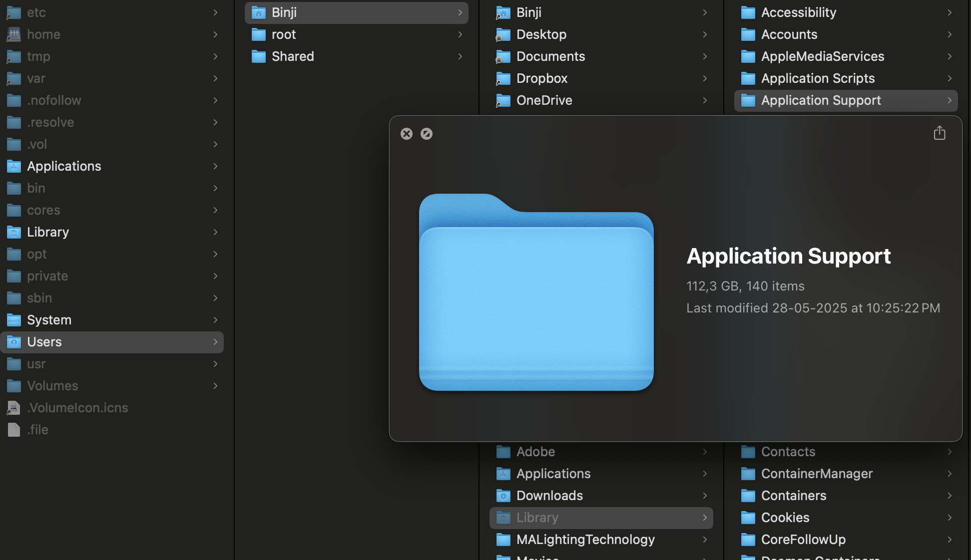Click the System folder icon
This screenshot has height=560, width=971.
tap(14, 320)
